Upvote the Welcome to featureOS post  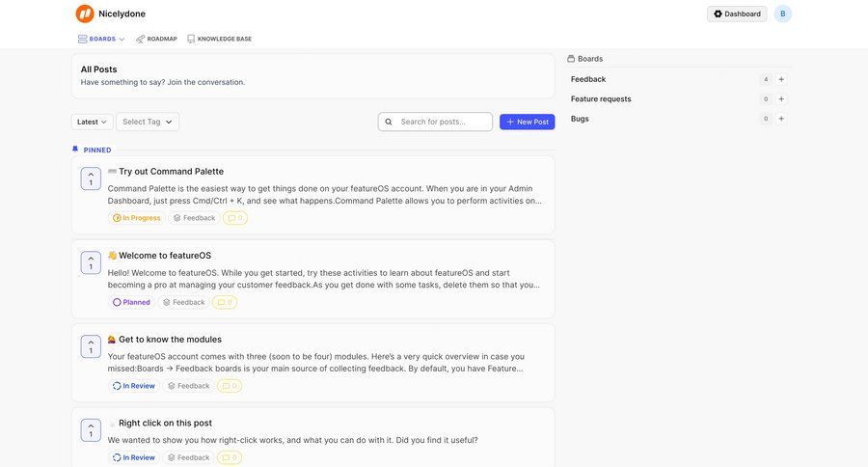91,262
